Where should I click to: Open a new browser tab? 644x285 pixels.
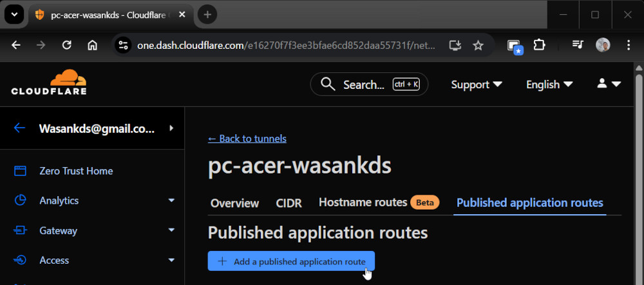[207, 14]
